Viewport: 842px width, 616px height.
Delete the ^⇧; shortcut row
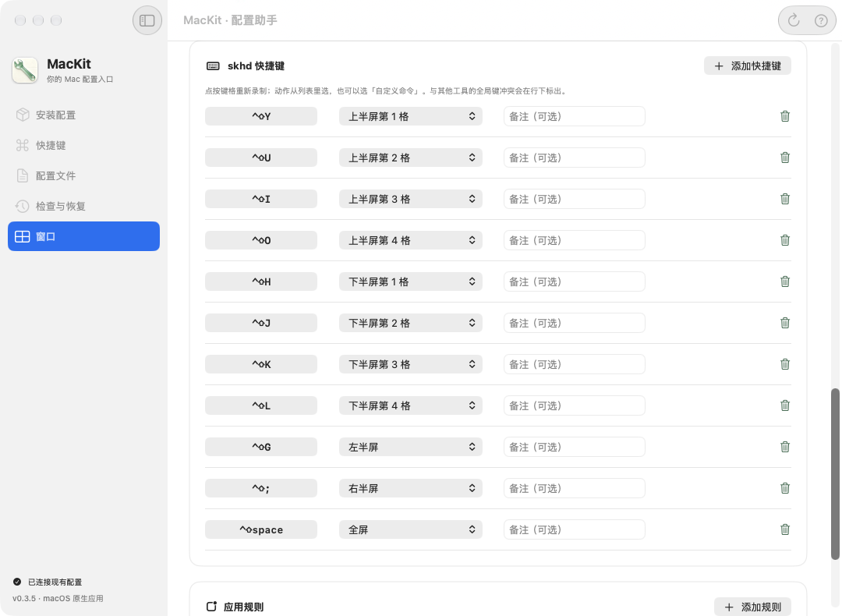[785, 488]
